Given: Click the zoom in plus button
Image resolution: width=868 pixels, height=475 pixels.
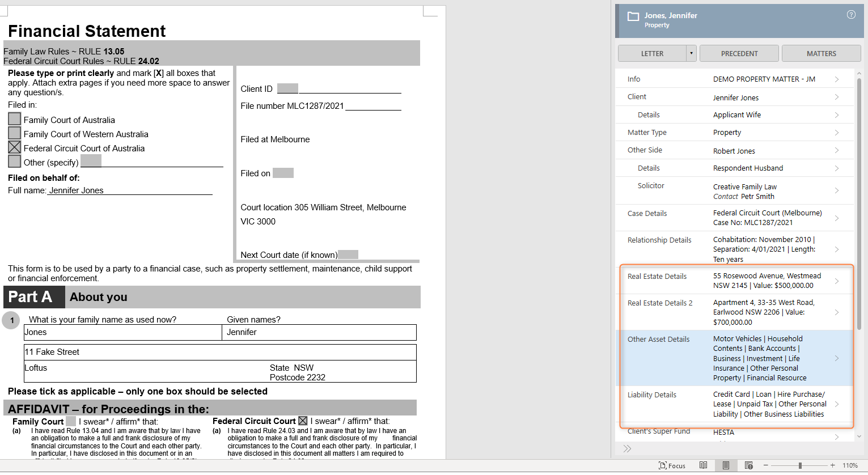Looking at the screenshot, I should tap(832, 465).
